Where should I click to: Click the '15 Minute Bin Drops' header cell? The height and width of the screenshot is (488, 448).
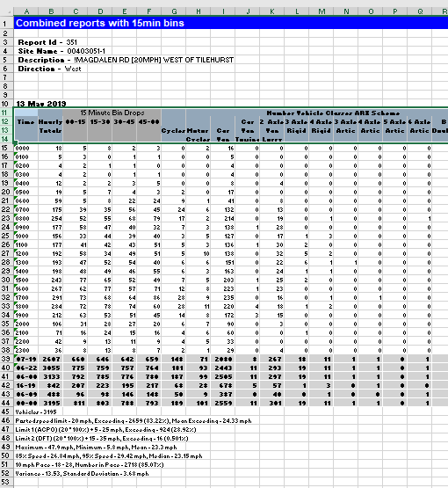click(x=112, y=113)
